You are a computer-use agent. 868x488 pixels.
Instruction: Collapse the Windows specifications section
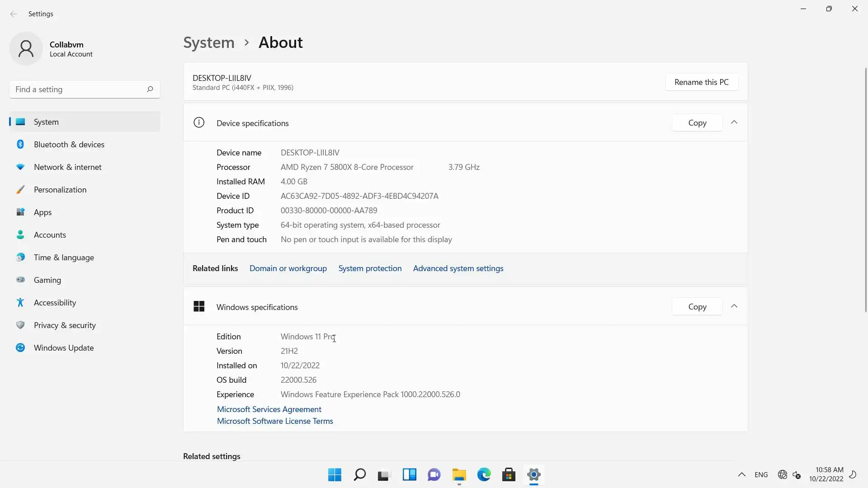pyautogui.click(x=734, y=307)
